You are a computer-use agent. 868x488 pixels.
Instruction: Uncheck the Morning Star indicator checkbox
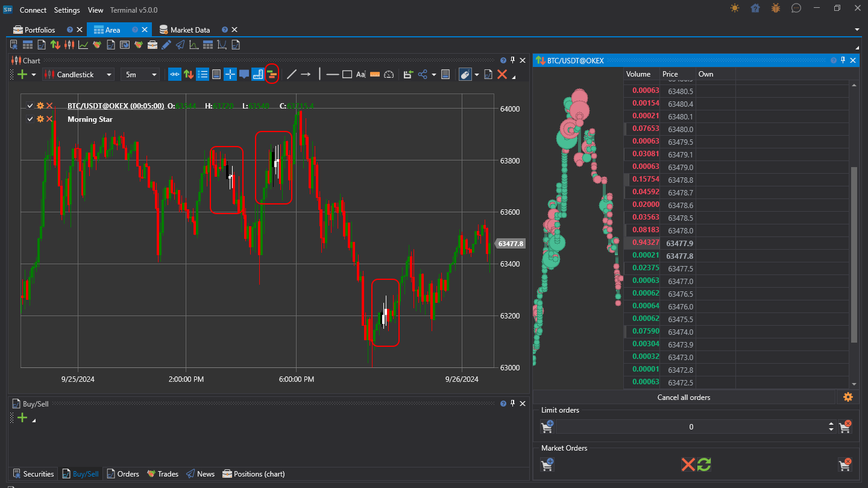point(30,119)
